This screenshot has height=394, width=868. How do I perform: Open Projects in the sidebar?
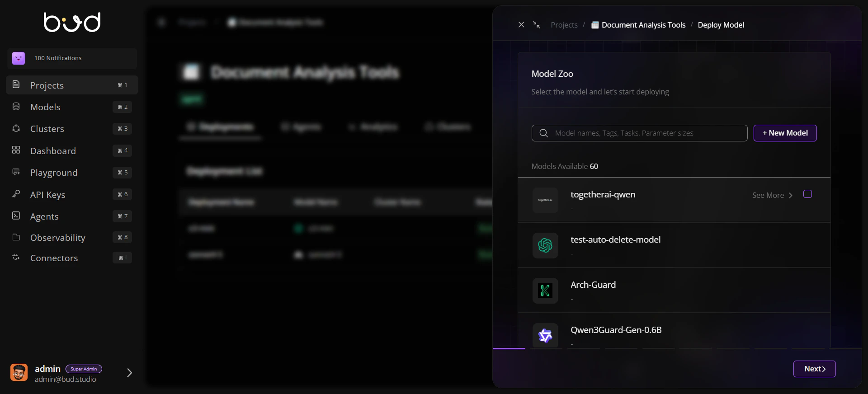coord(72,85)
